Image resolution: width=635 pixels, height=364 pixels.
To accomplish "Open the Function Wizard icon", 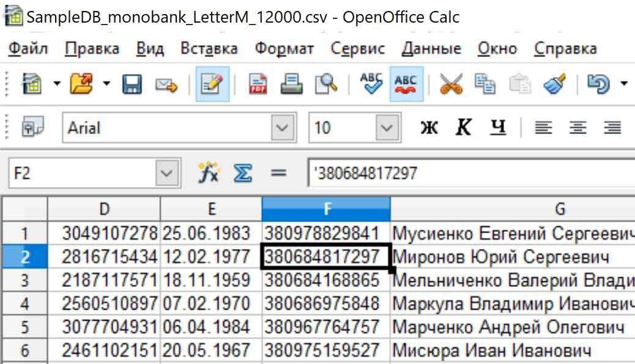I will click(208, 174).
